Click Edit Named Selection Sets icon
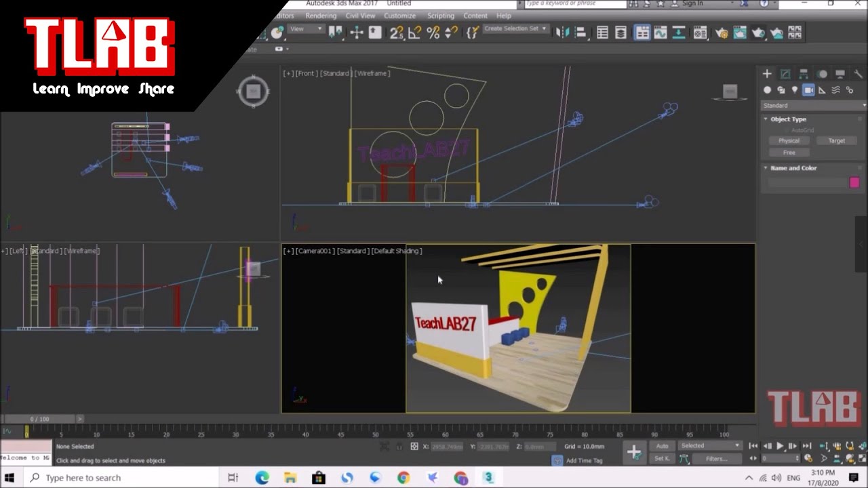 [x=473, y=33]
